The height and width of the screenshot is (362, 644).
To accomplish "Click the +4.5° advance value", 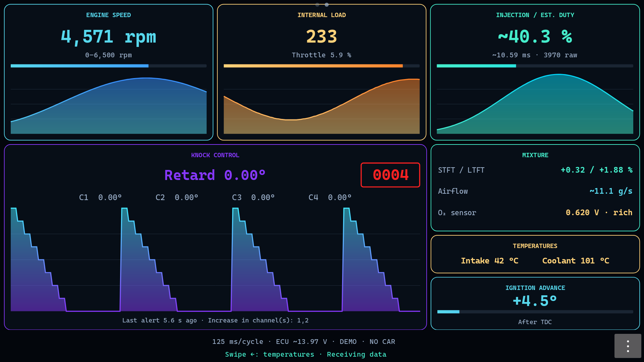I will point(535,301).
